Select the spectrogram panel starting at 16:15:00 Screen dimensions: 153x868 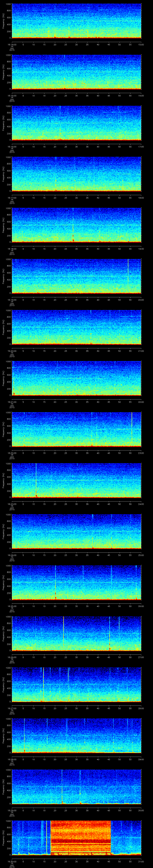[77, 72]
